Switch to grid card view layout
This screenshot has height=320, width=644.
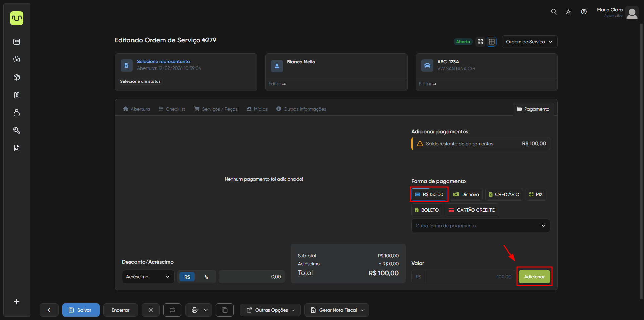[480, 42]
